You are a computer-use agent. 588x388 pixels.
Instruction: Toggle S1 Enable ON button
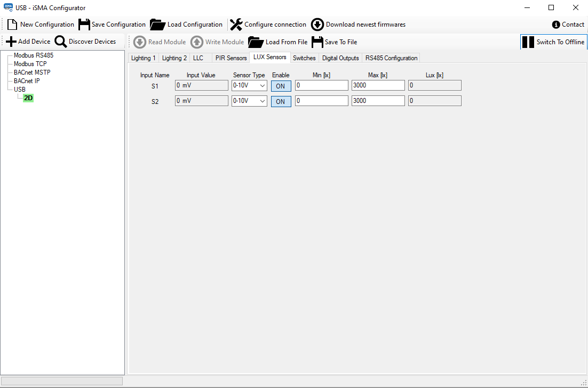[x=281, y=86]
